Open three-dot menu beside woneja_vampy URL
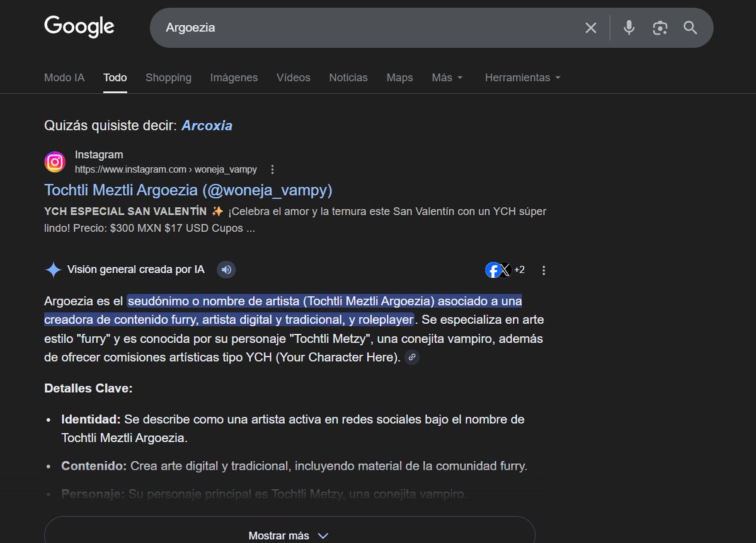756x543 pixels. click(272, 169)
